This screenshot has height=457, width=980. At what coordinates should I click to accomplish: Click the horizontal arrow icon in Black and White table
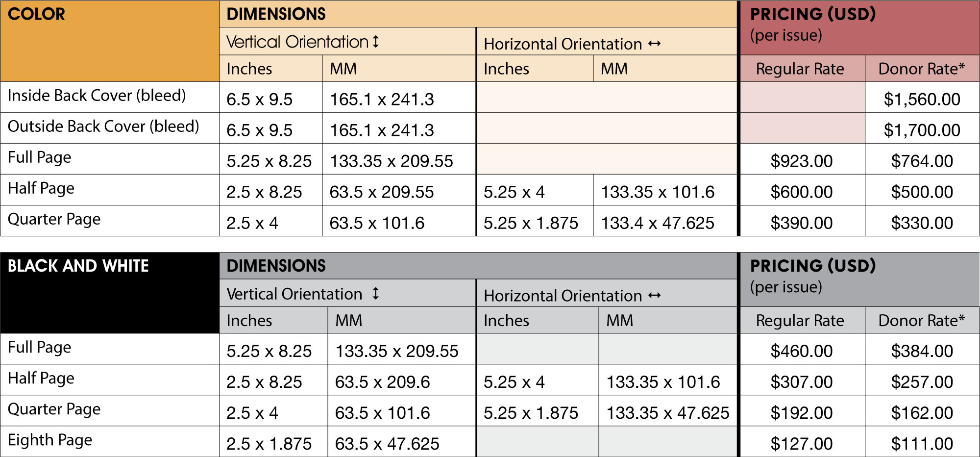[655, 296]
